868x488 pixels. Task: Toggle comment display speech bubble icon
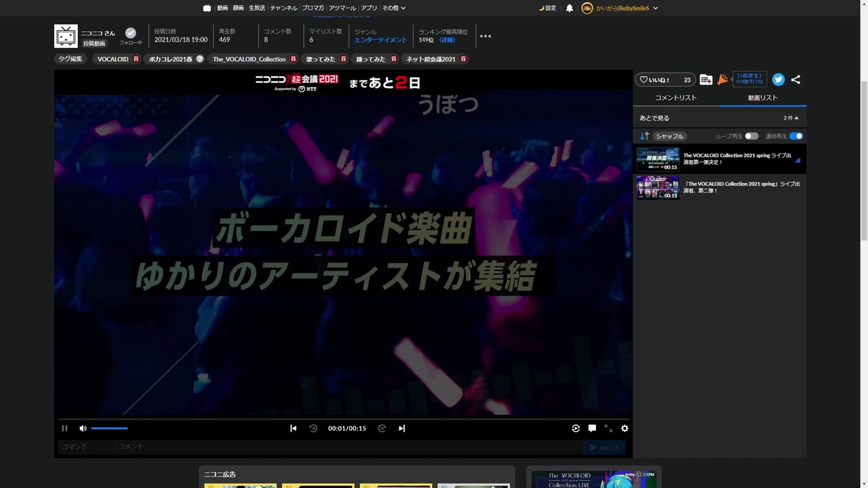pos(592,428)
